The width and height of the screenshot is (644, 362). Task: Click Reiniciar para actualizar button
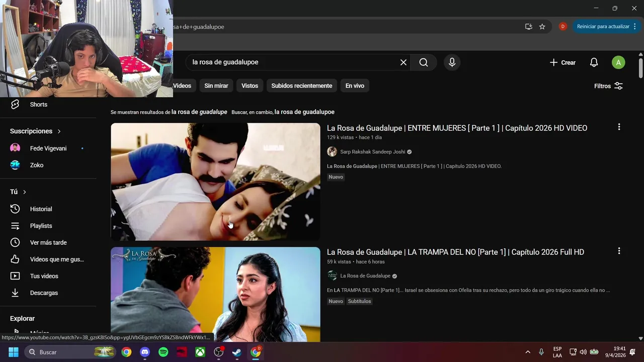(x=603, y=27)
